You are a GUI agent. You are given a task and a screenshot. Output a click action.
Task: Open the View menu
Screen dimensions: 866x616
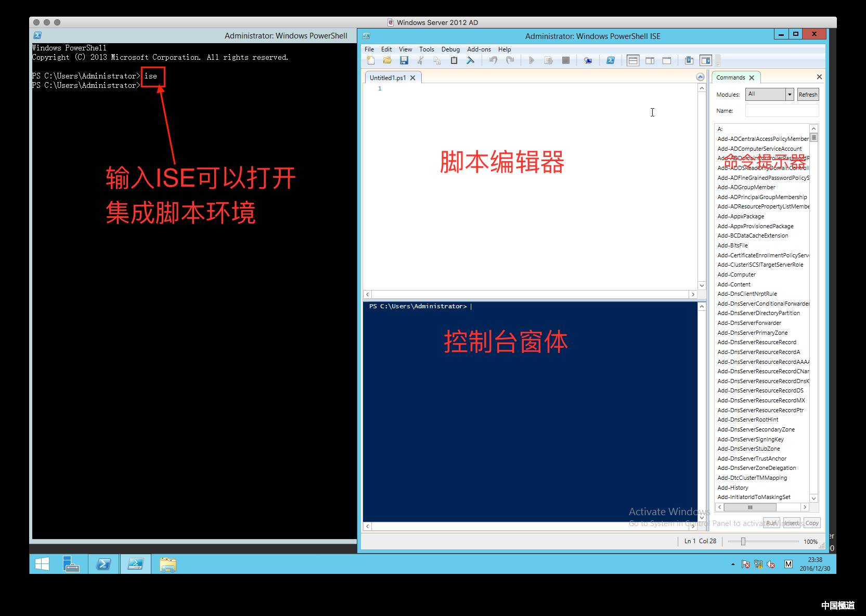click(x=405, y=49)
